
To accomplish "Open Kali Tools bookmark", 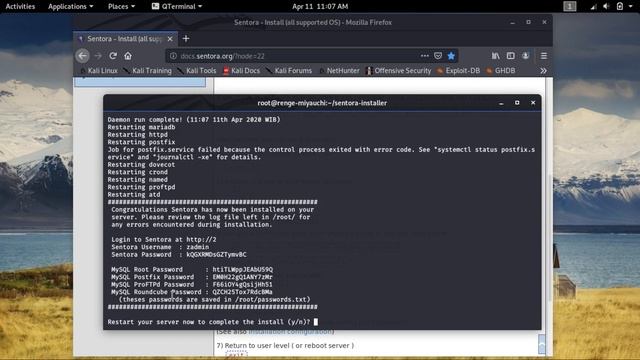I will pos(197,71).
